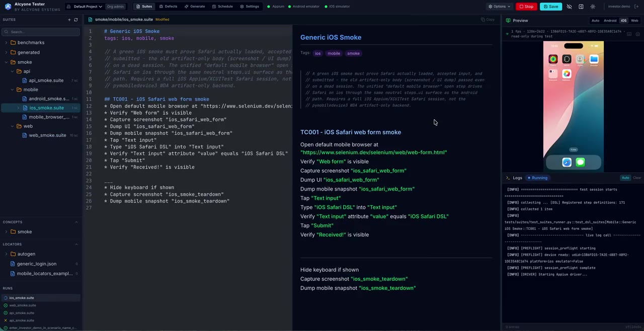
Task: Click the investor.demo username
Action: (x=619, y=7)
